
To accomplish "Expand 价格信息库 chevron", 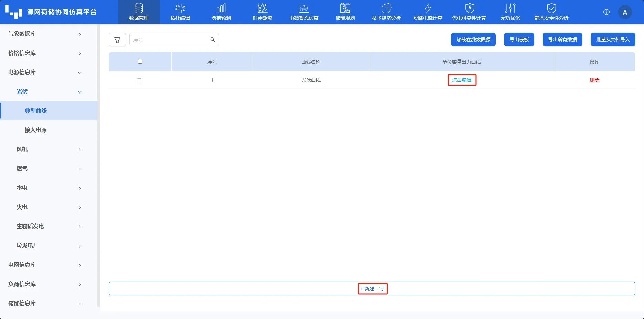I will coord(80,53).
